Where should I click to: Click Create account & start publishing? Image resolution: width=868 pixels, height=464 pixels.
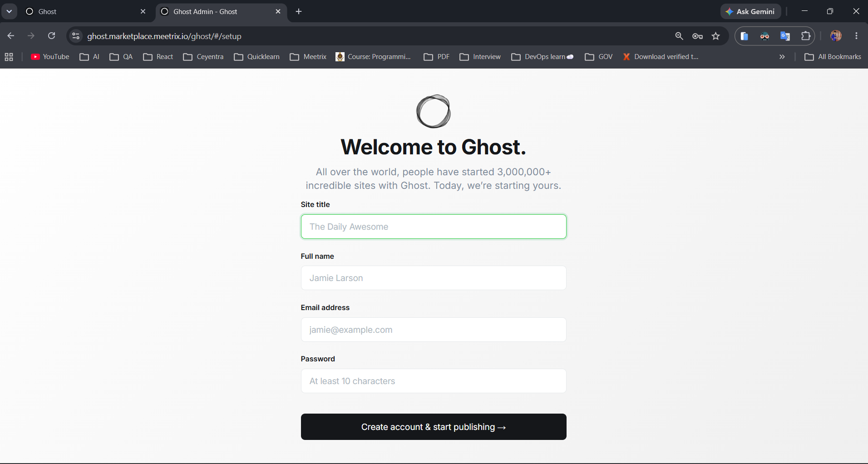click(x=434, y=427)
